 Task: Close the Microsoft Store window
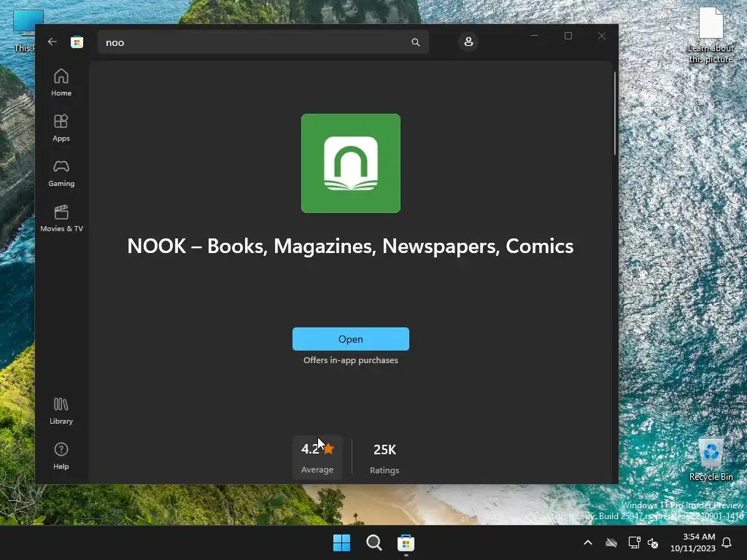[x=602, y=36]
